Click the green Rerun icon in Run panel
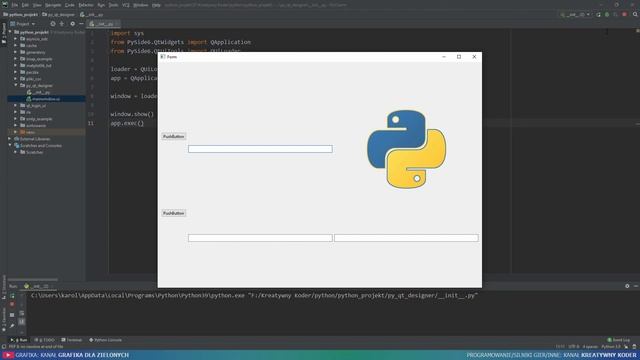This screenshot has width=640, height=360. click(12, 295)
